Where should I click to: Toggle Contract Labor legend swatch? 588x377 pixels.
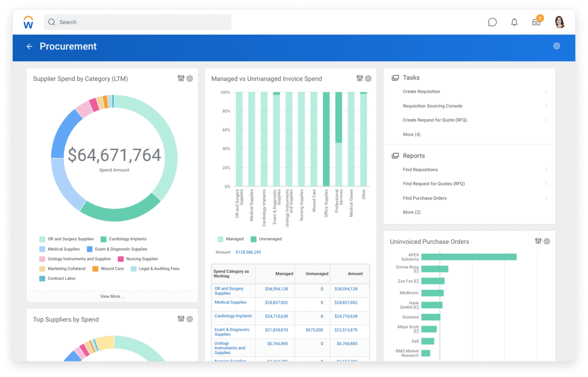42,278
